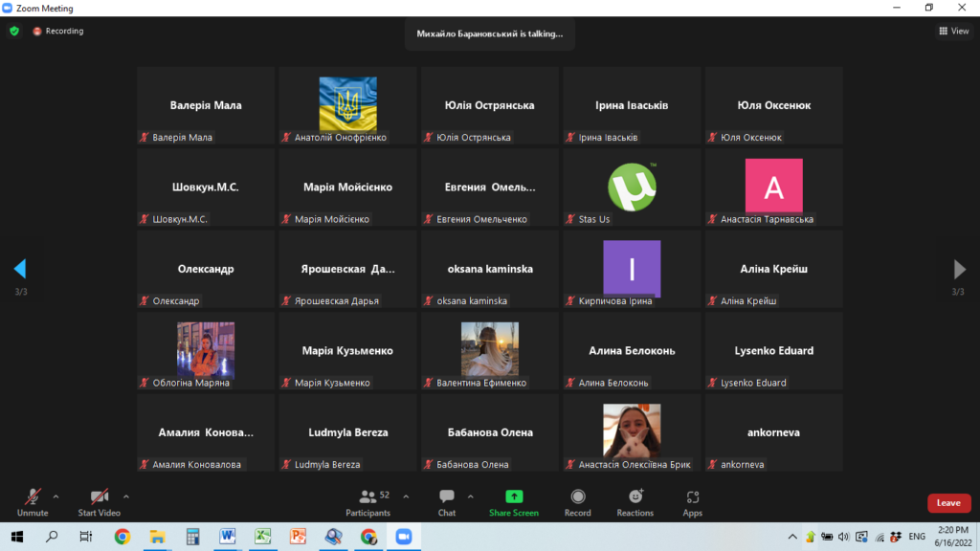Screen dimensions: 980x551
Task: Start Video camera toggle
Action: [100, 501]
